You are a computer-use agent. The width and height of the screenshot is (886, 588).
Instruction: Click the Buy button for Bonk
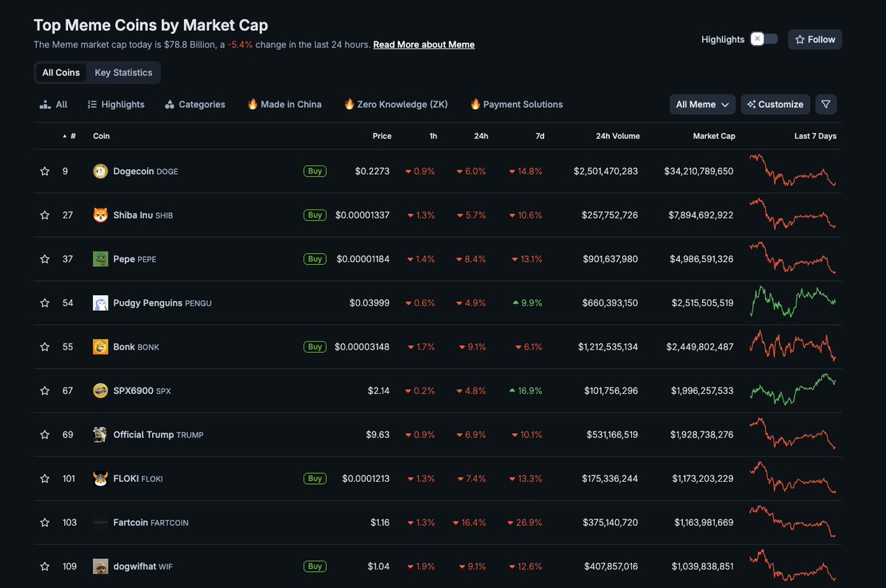[315, 347]
